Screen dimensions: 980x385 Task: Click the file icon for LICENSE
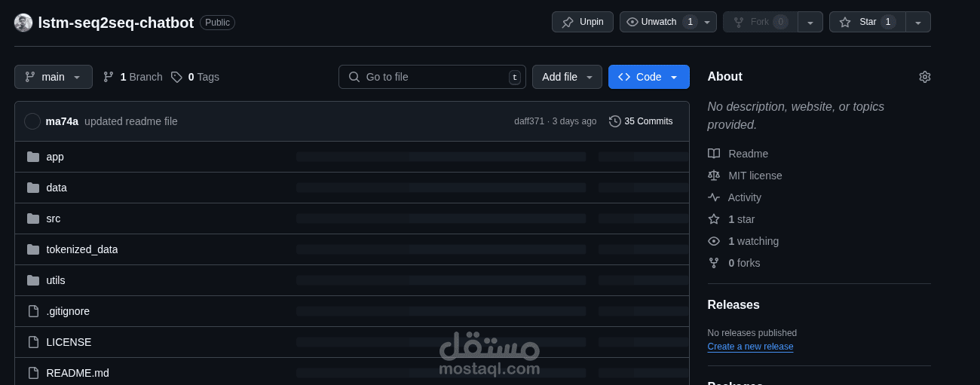pyautogui.click(x=33, y=342)
